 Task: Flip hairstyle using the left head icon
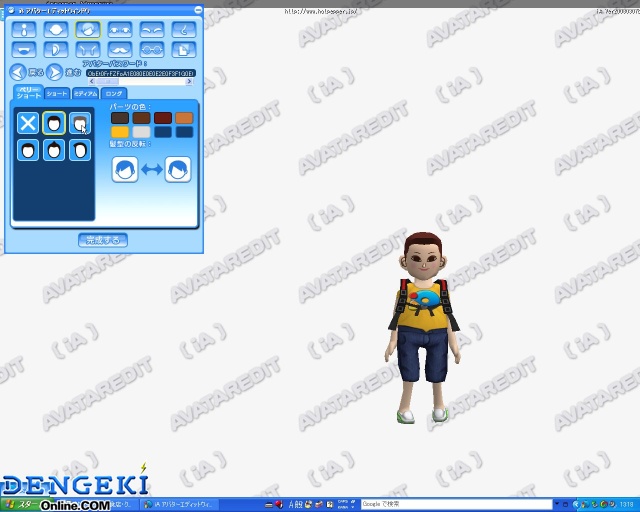coord(125,169)
